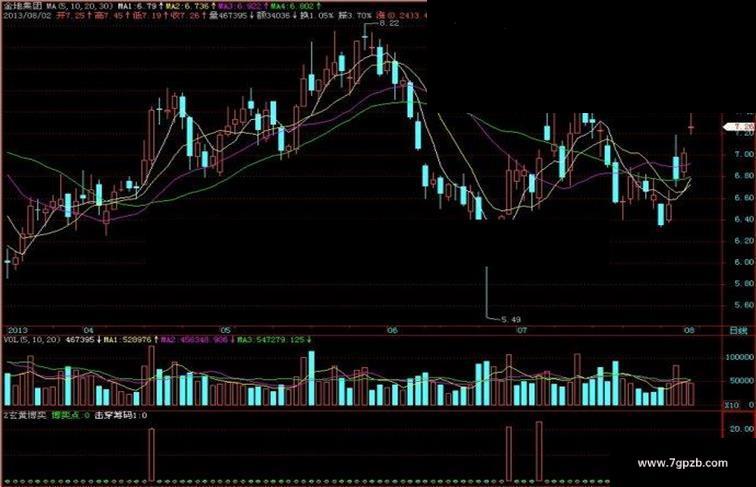The height and width of the screenshot is (487, 756).
Task: Click the 5.49 low price marker
Action: pyautogui.click(x=511, y=320)
